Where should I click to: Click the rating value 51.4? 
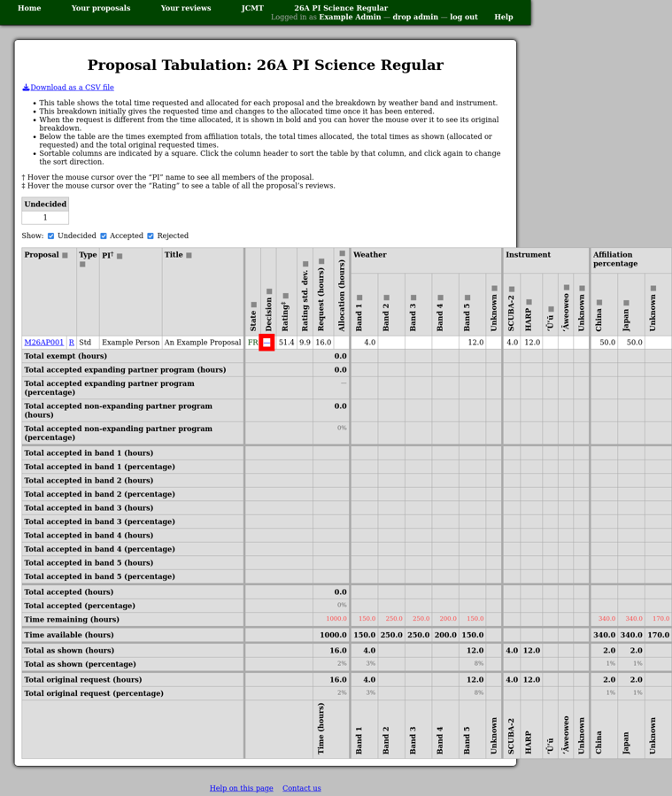286,343
